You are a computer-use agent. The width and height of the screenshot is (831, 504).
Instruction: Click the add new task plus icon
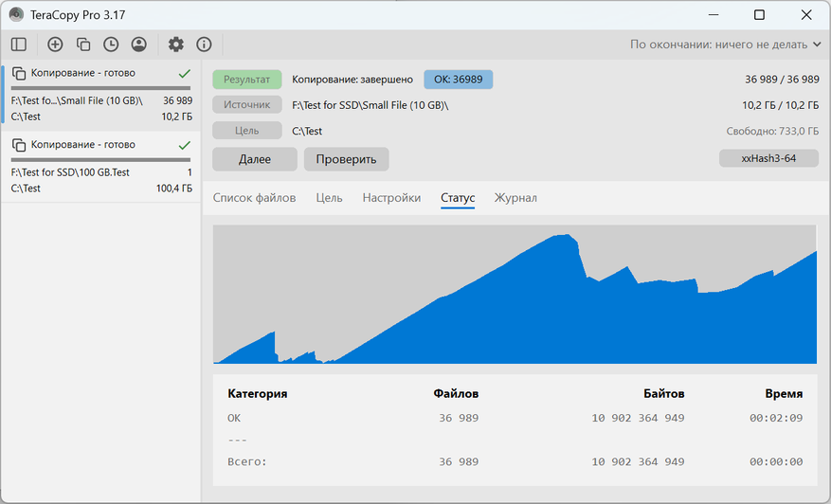(x=55, y=45)
